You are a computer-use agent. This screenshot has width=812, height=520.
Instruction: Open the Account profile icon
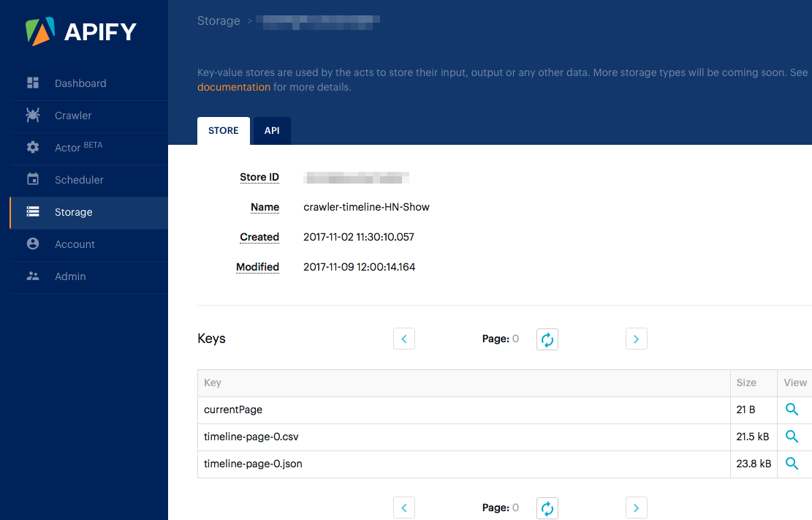[x=32, y=245]
